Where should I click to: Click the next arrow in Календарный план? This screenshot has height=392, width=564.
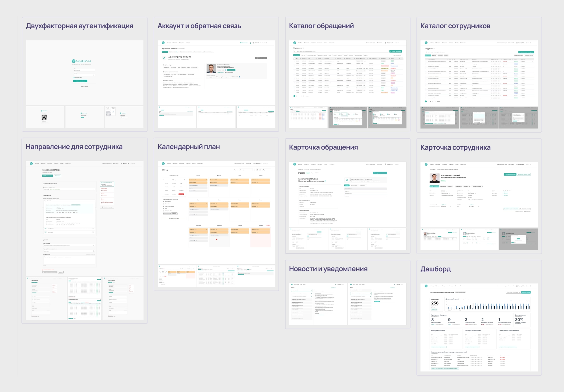coord(261,170)
